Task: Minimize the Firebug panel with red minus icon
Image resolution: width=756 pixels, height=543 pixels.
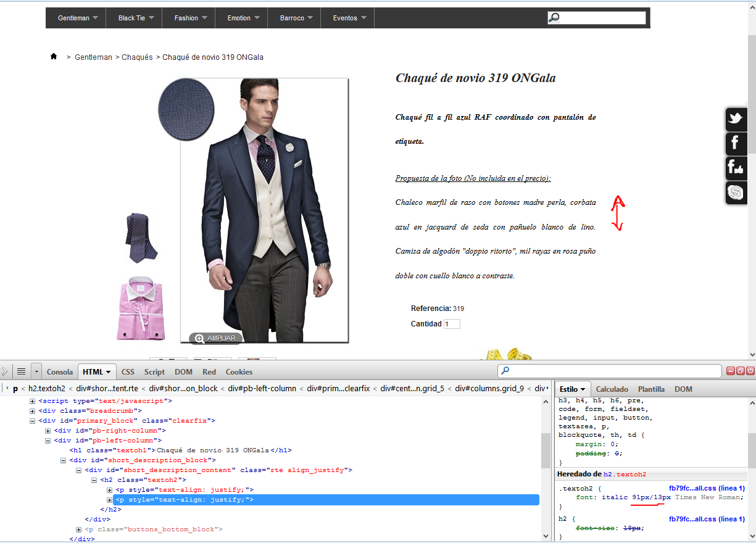Action: tap(731, 371)
